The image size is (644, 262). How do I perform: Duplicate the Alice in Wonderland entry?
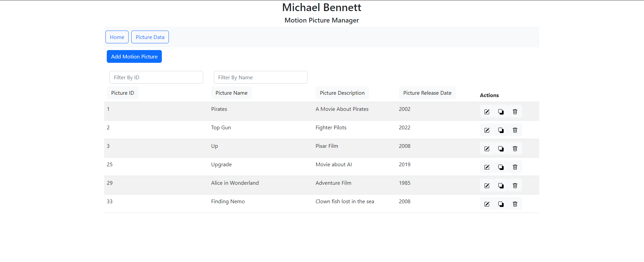tap(501, 186)
